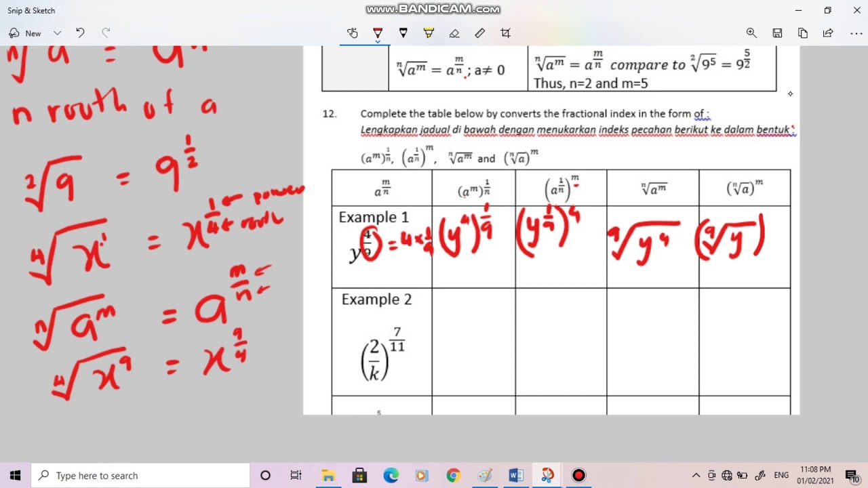
Task: Select the Eraser tool
Action: point(454,33)
